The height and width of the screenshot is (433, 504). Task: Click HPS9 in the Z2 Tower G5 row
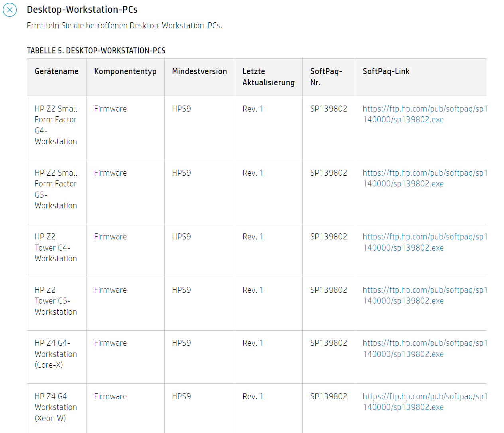pyautogui.click(x=181, y=290)
